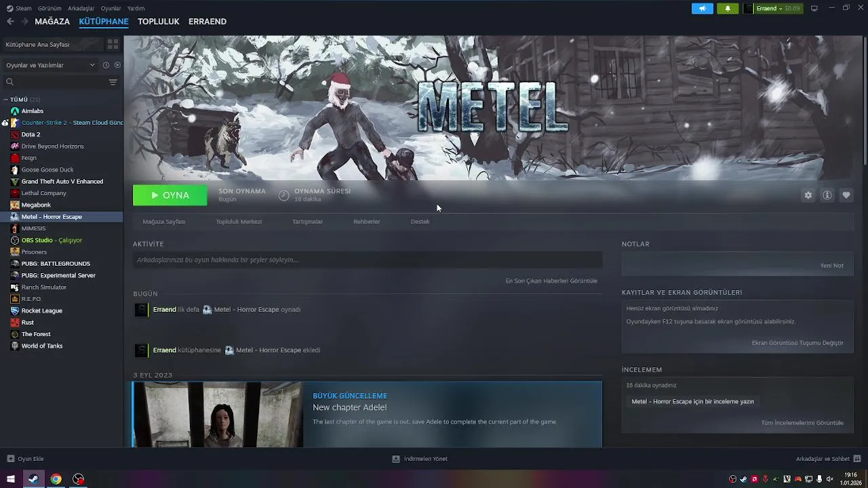The image size is (868, 488).
Task: Go forward with the right arrow
Action: point(25,22)
